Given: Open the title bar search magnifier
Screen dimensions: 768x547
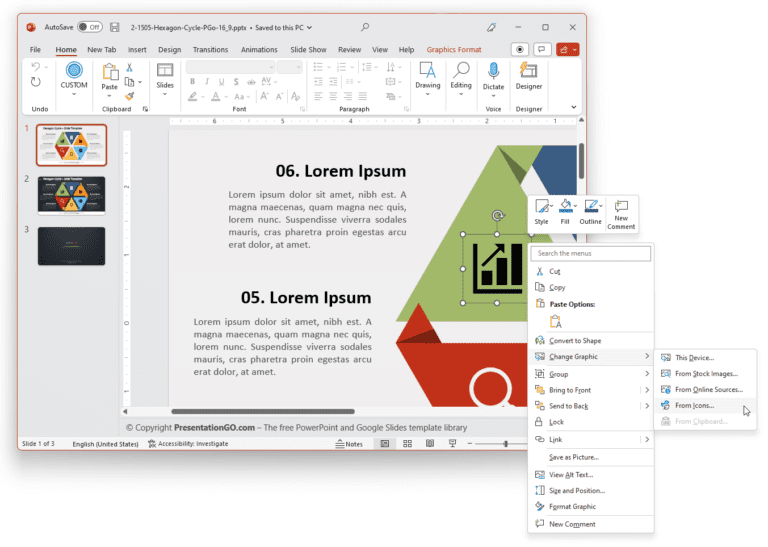Looking at the screenshot, I should (x=365, y=27).
